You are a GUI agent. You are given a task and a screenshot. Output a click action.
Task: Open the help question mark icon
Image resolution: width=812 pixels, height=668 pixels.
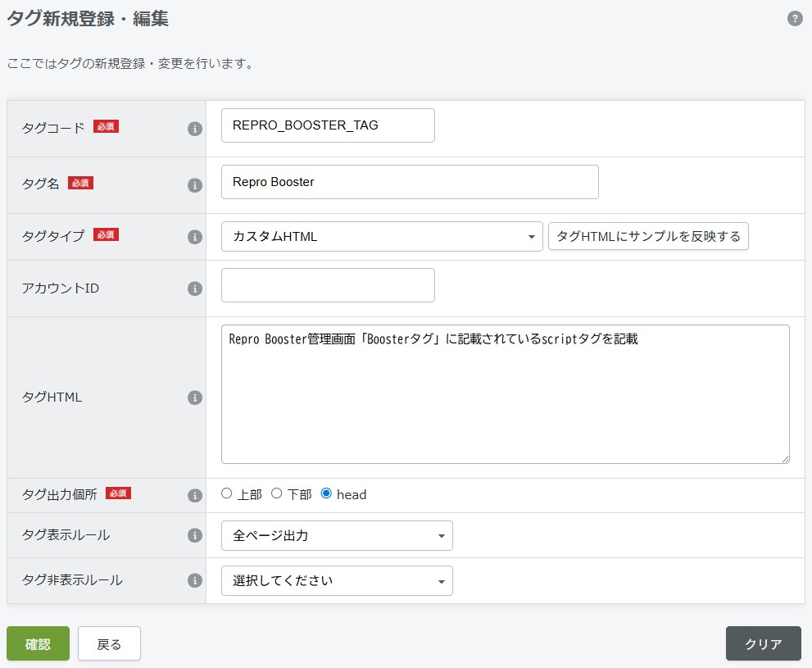795,19
